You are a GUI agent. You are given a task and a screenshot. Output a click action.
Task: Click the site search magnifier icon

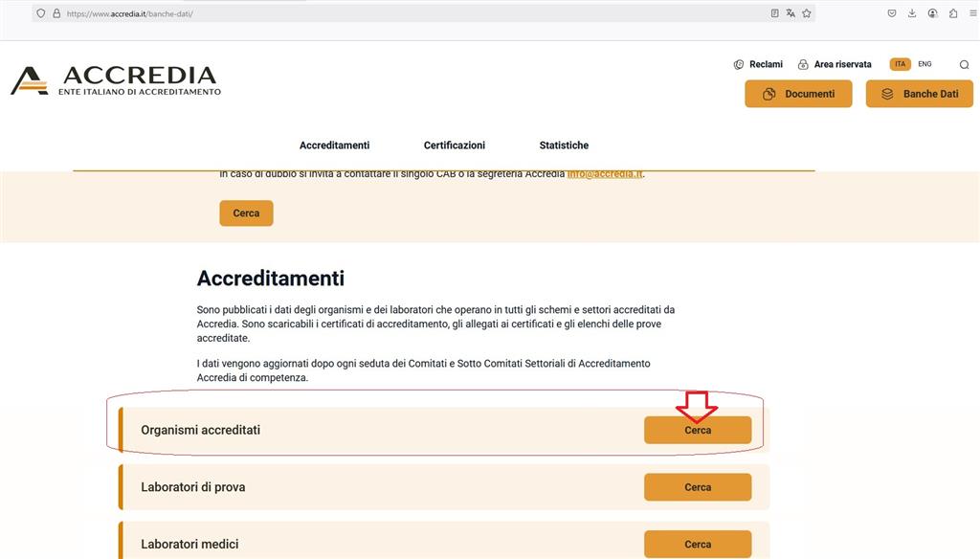click(964, 64)
